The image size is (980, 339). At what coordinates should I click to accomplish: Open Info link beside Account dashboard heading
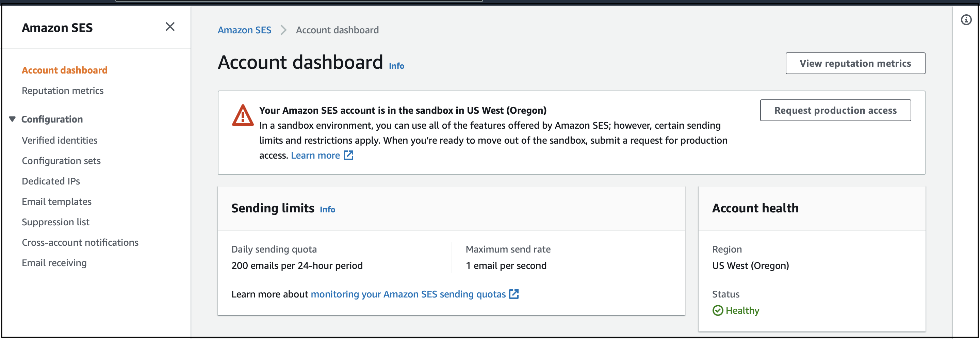(x=396, y=66)
